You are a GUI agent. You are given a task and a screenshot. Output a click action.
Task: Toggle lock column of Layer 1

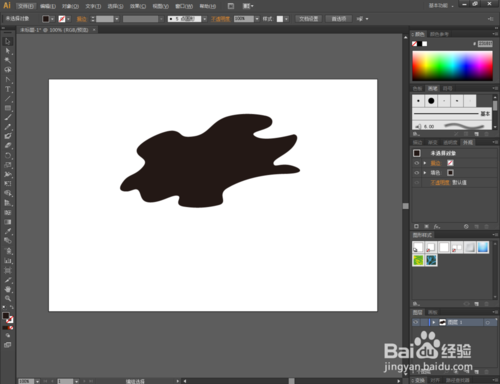click(424, 322)
